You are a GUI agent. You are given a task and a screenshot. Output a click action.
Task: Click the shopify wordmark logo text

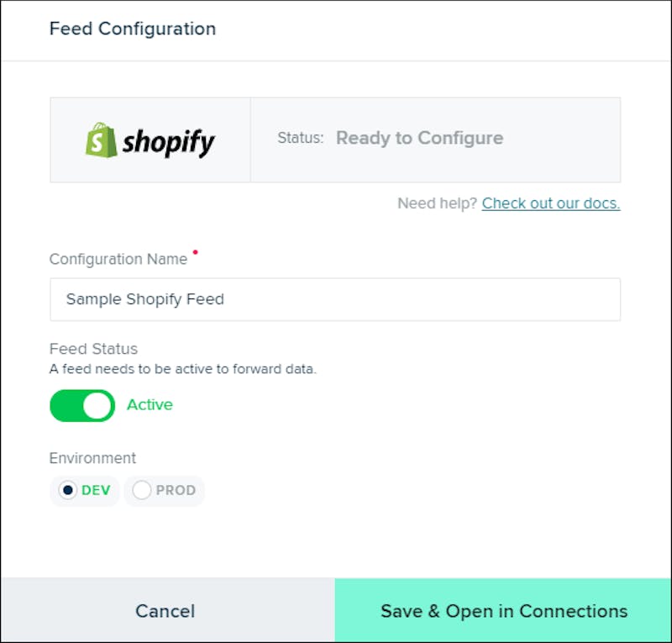tap(169, 143)
